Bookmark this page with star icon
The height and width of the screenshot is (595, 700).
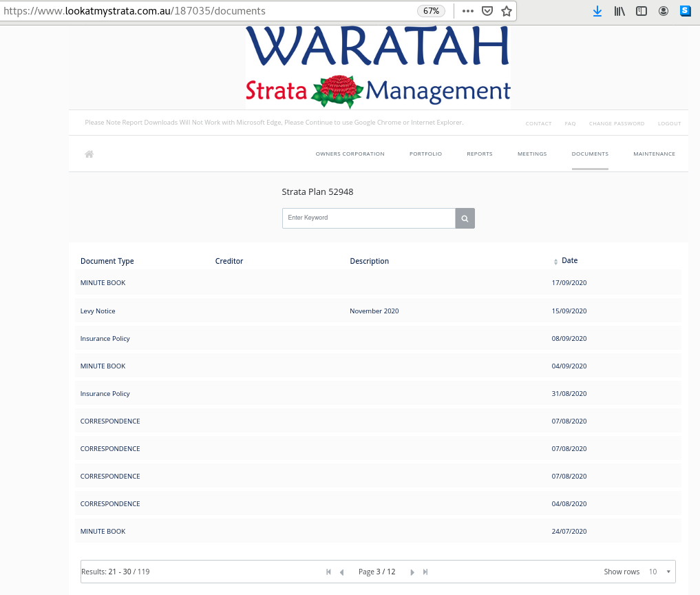507,11
